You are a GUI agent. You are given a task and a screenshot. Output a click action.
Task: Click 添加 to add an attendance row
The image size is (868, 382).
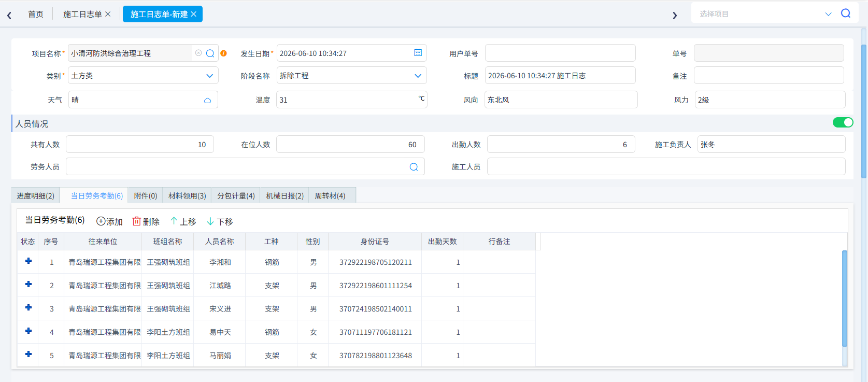tap(109, 221)
